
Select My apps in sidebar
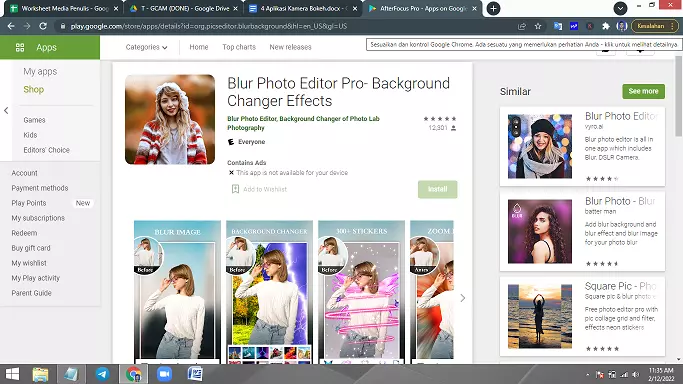click(x=40, y=71)
